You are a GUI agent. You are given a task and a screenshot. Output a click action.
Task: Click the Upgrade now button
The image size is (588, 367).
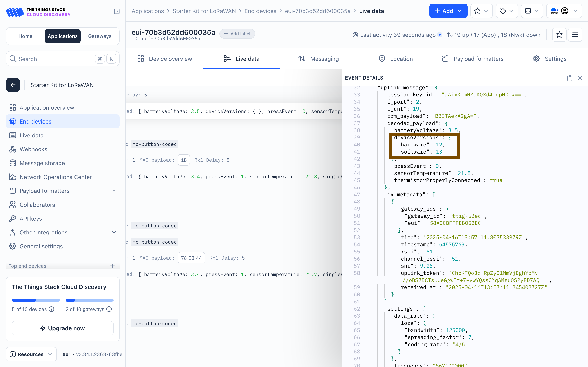coord(62,328)
